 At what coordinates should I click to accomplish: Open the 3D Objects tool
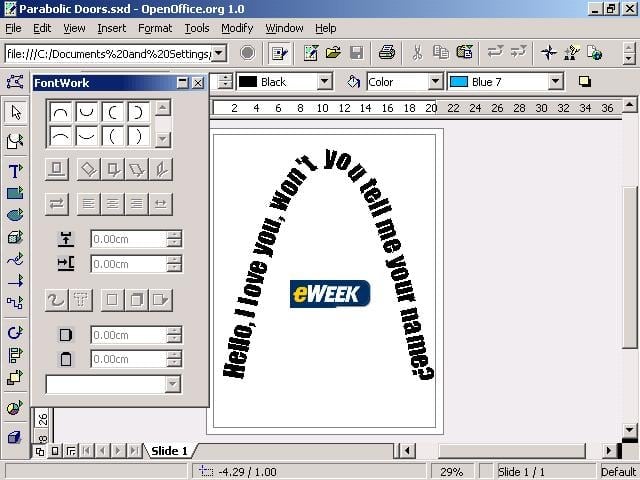pos(16,237)
